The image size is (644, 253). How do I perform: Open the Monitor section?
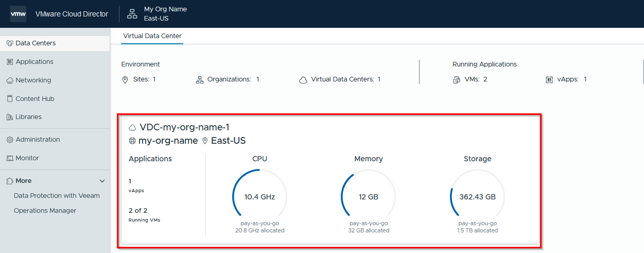[x=55, y=158]
